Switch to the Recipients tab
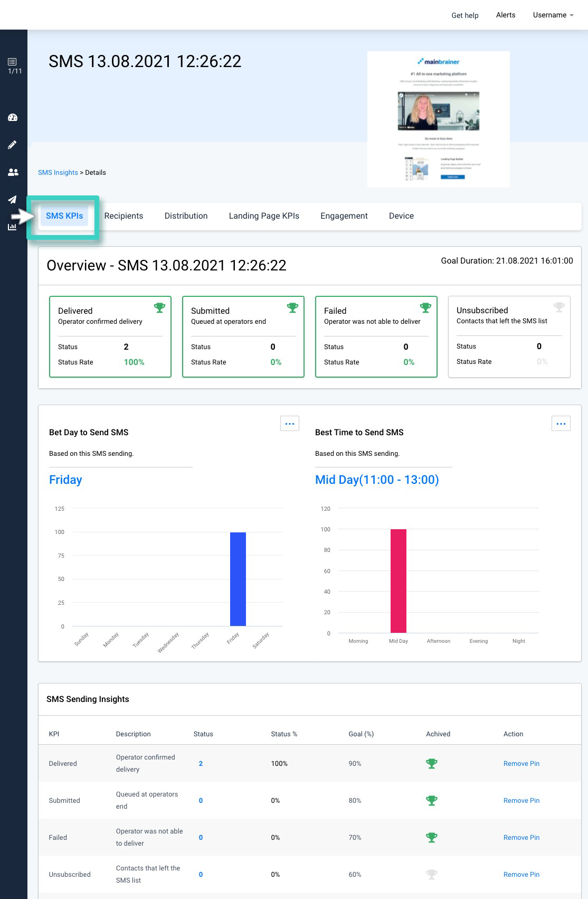Viewport: 588px width, 899px height. (x=124, y=216)
